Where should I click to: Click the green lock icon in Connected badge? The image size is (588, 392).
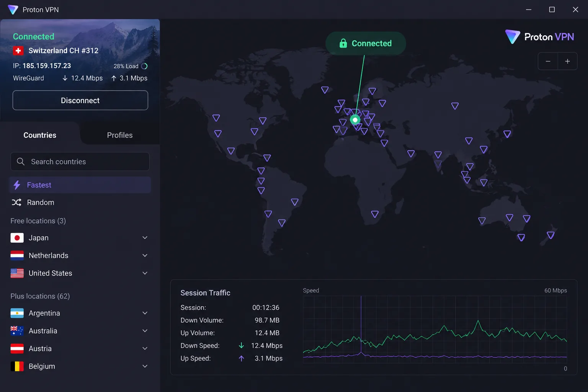click(x=343, y=43)
